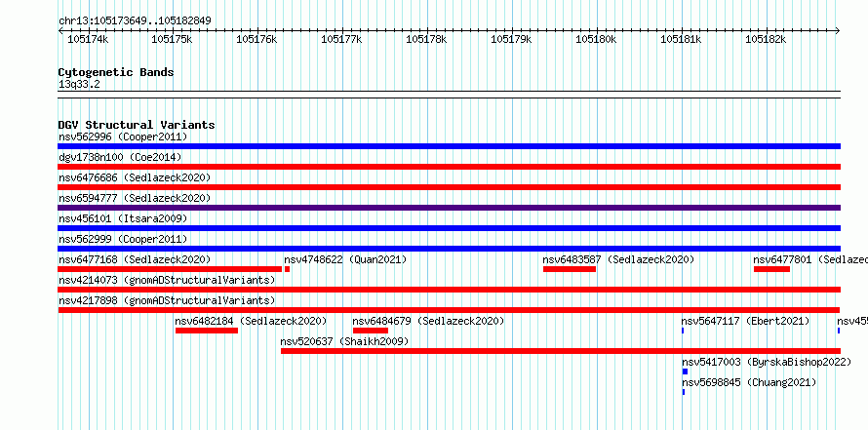This screenshot has height=430, width=868.
Task: Open nsv6477168 (Sedlazeck2020) variant
Action: [135, 259]
